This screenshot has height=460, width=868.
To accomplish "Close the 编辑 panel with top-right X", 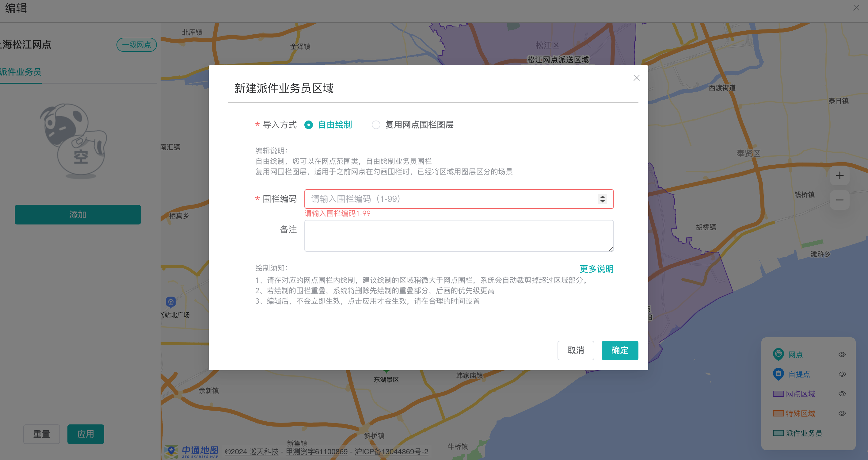I will 856,7.
